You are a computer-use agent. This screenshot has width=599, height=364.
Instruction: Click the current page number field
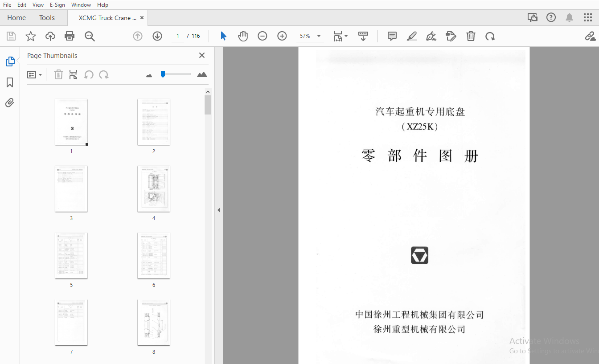click(177, 36)
